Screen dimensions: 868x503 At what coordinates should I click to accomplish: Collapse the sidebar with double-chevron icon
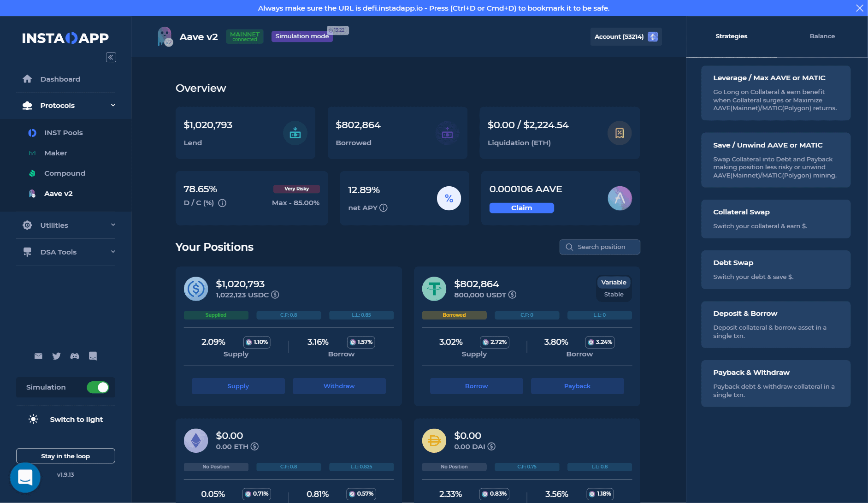(x=111, y=57)
